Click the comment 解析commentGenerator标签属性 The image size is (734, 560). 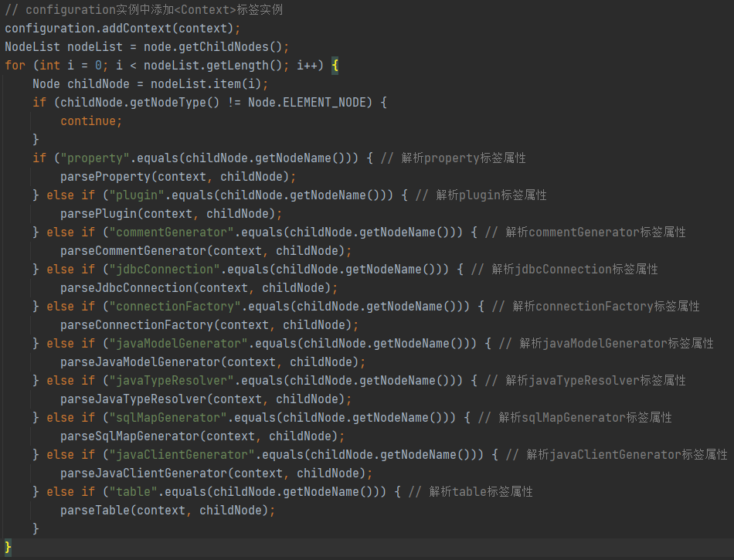tap(585, 232)
